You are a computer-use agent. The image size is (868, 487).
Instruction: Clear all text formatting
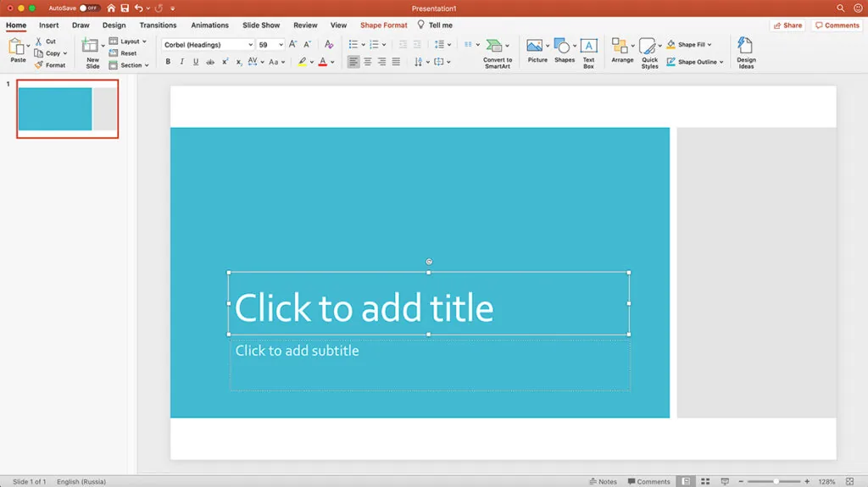[329, 44]
